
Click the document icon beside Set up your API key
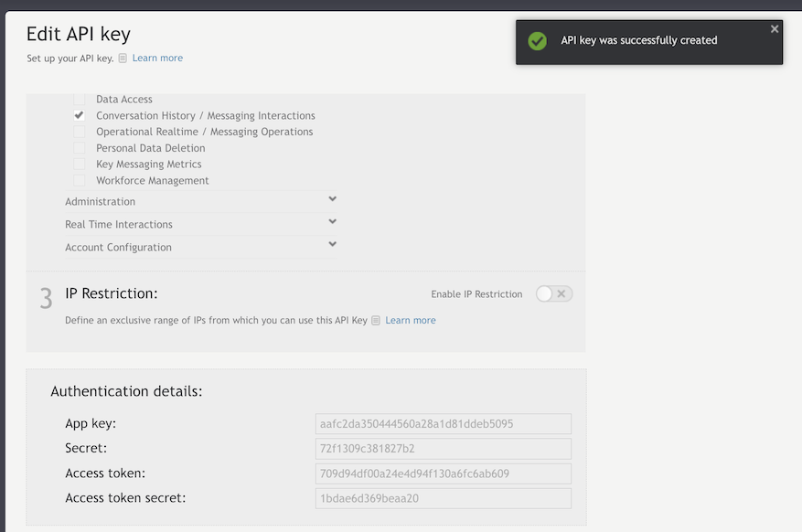123,59
